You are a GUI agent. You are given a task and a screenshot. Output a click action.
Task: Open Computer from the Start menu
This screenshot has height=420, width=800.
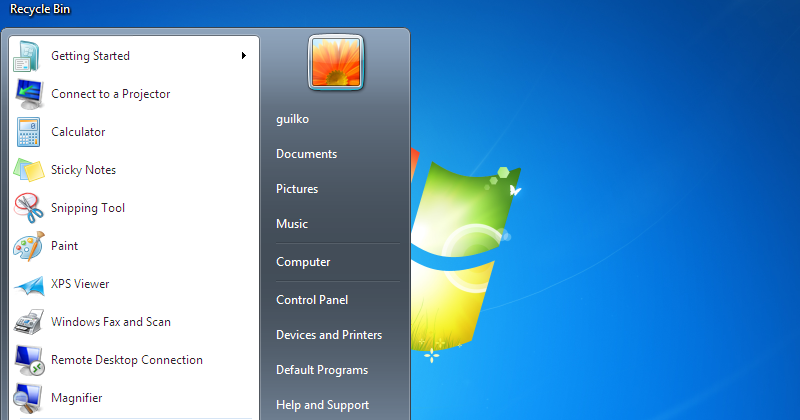(x=303, y=262)
